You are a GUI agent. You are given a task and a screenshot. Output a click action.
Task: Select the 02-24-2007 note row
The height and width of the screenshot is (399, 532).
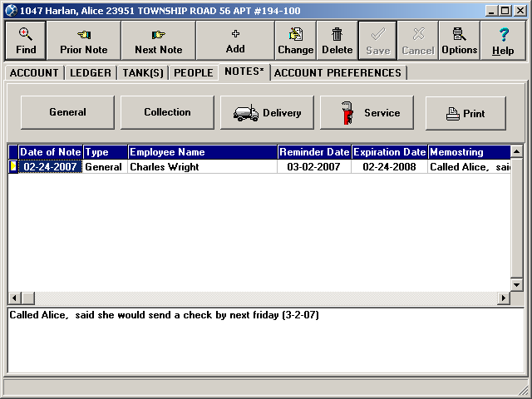[50, 167]
